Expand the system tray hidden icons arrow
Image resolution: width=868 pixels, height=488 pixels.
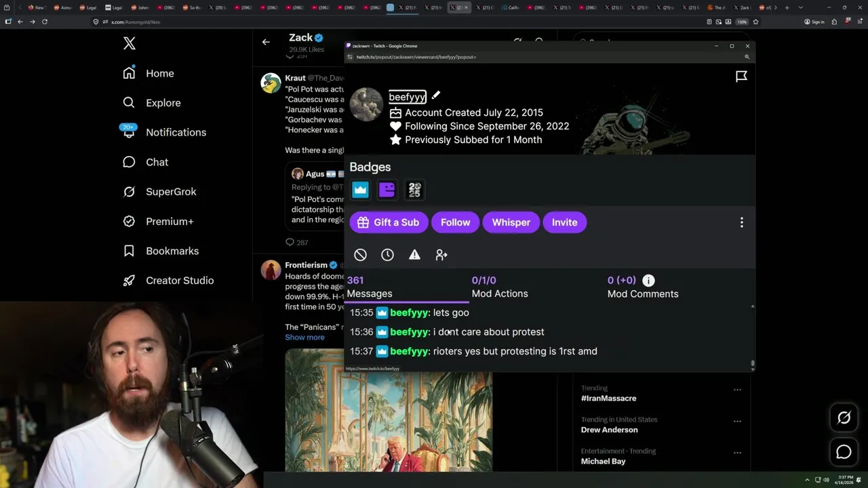807,480
